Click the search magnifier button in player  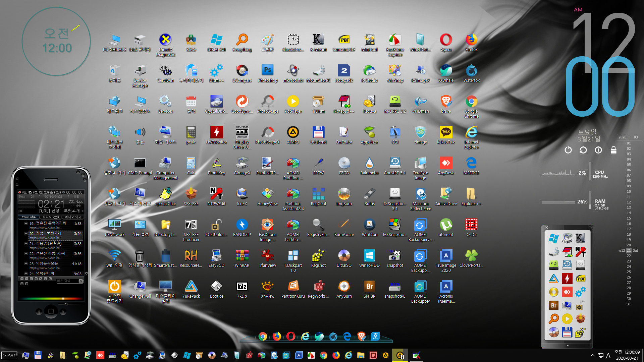(x=81, y=281)
